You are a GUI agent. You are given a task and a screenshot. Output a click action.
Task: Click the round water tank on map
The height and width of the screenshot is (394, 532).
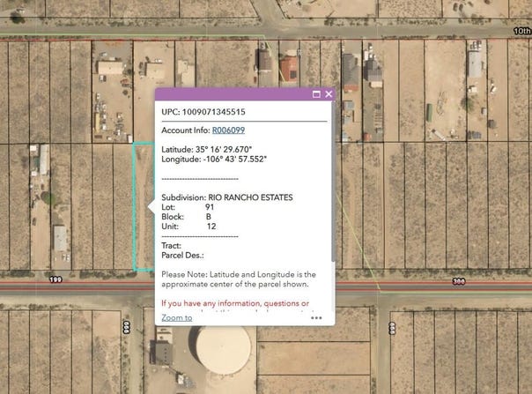pos(223,350)
